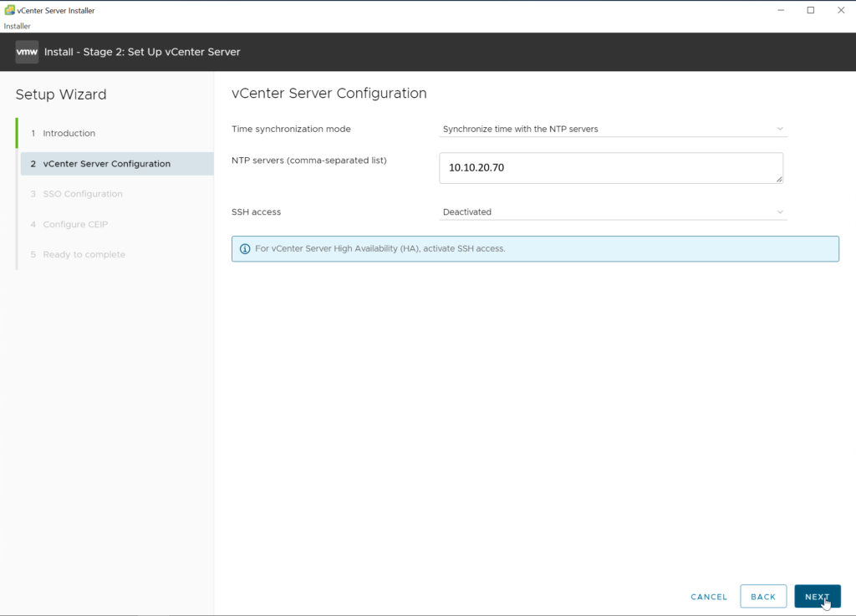The height and width of the screenshot is (616, 856).
Task: Maximize the installer window
Action: (810, 10)
